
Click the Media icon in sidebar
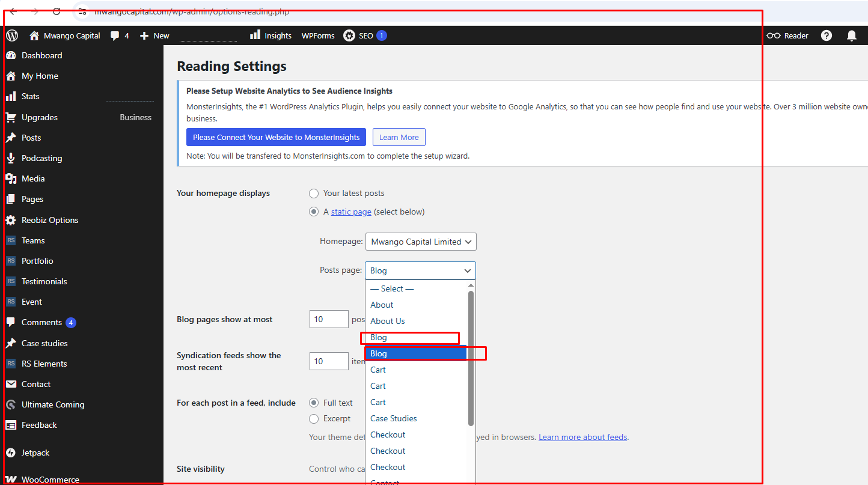tap(11, 178)
